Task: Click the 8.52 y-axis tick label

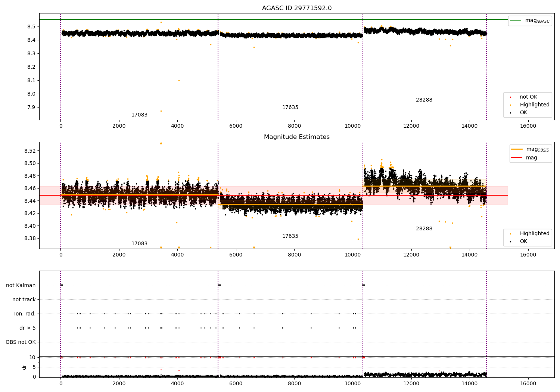Action: (x=30, y=151)
